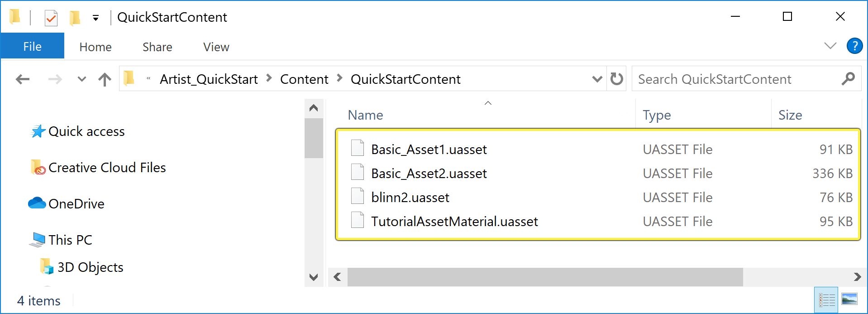The image size is (868, 314).
Task: Open Help with the question mark icon
Action: tap(854, 46)
